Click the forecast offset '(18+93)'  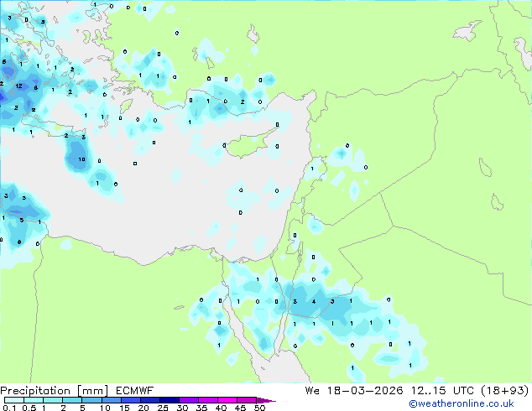point(505,390)
